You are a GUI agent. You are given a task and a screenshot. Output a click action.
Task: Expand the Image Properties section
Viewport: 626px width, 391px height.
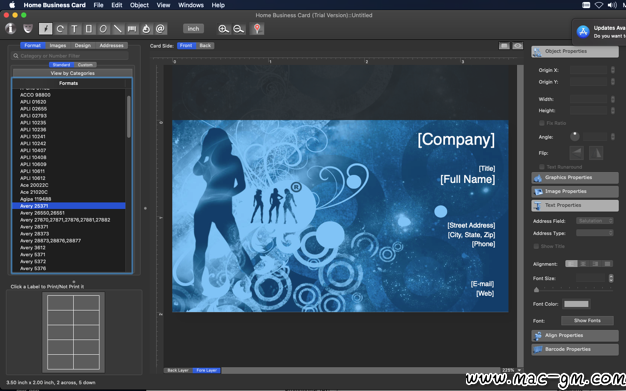575,192
